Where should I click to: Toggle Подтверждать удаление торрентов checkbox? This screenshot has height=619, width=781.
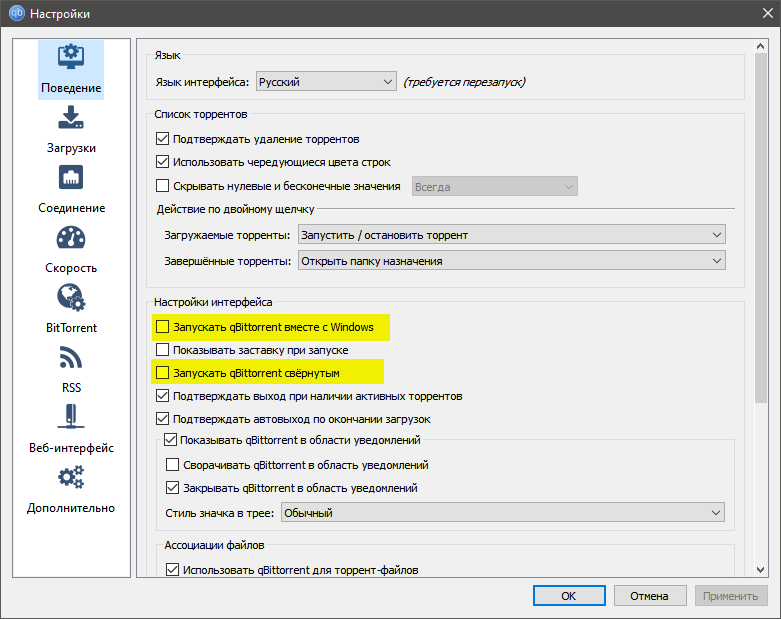(x=162, y=138)
